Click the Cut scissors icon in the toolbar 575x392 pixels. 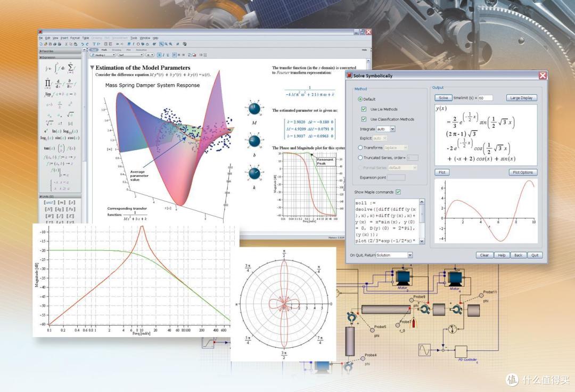pyautogui.click(x=67, y=44)
